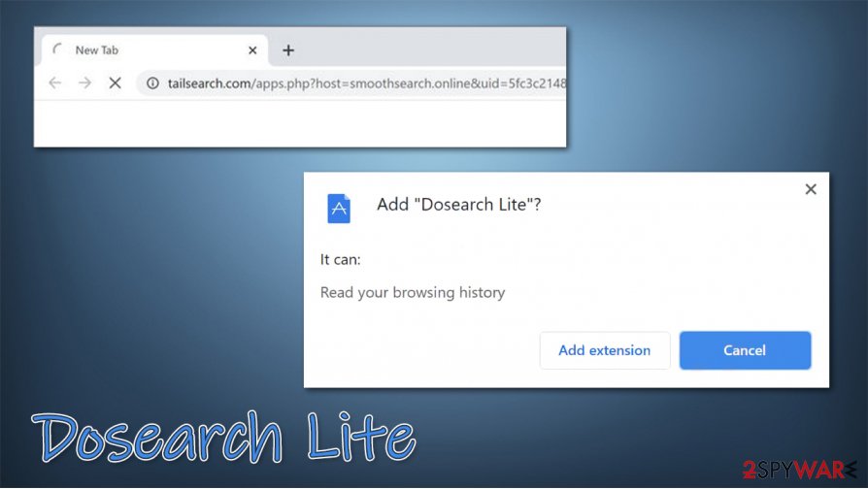Click the 'Read your browsing history' text
This screenshot has height=489, width=868.
coord(413,292)
